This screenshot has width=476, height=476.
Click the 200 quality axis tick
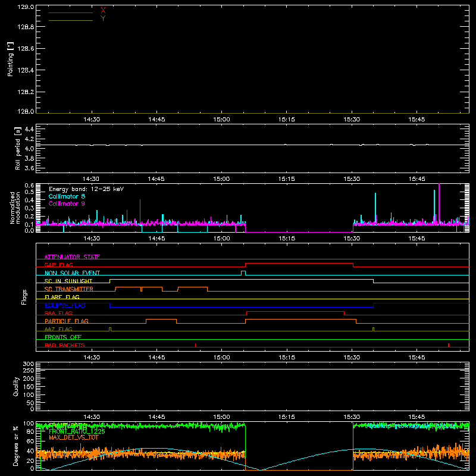[29, 378]
